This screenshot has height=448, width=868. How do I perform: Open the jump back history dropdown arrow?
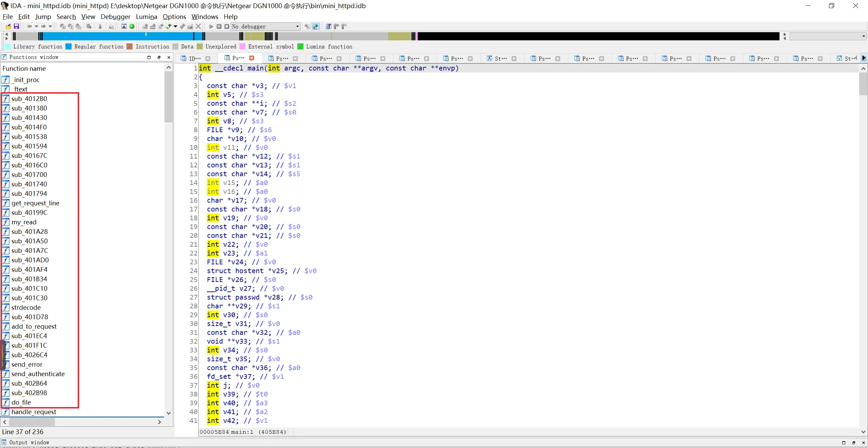36,26
